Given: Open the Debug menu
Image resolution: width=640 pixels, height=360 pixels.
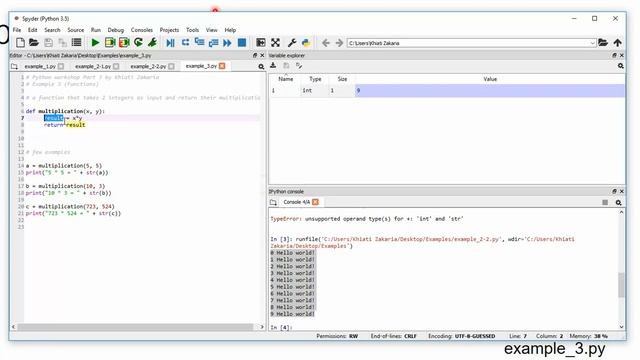Looking at the screenshot, I should (x=116, y=30).
